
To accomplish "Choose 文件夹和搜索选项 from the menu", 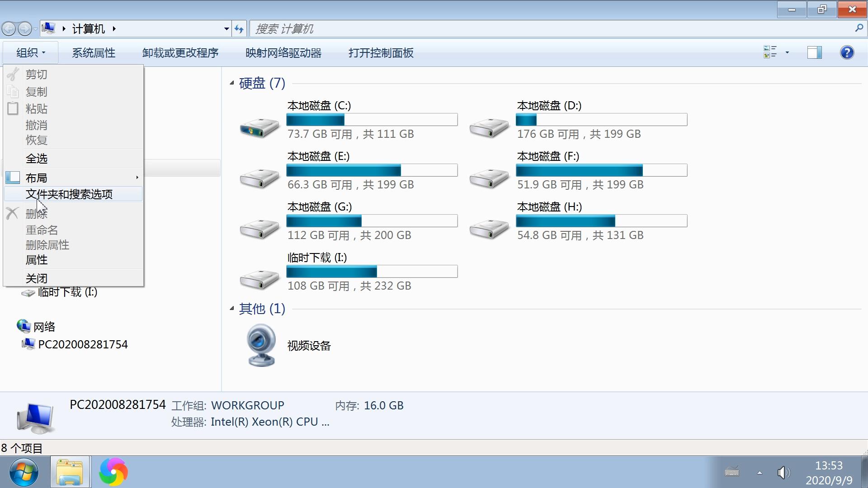I will (x=73, y=194).
